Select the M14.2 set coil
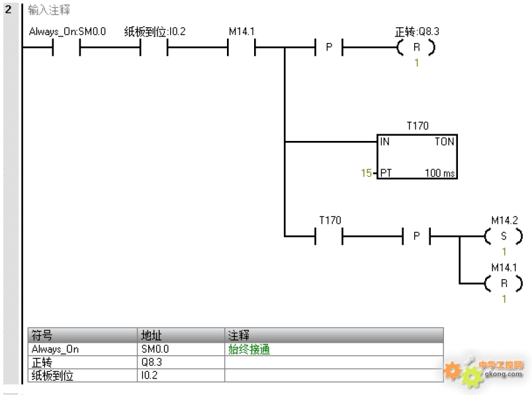The image size is (532, 395). pyautogui.click(x=504, y=236)
